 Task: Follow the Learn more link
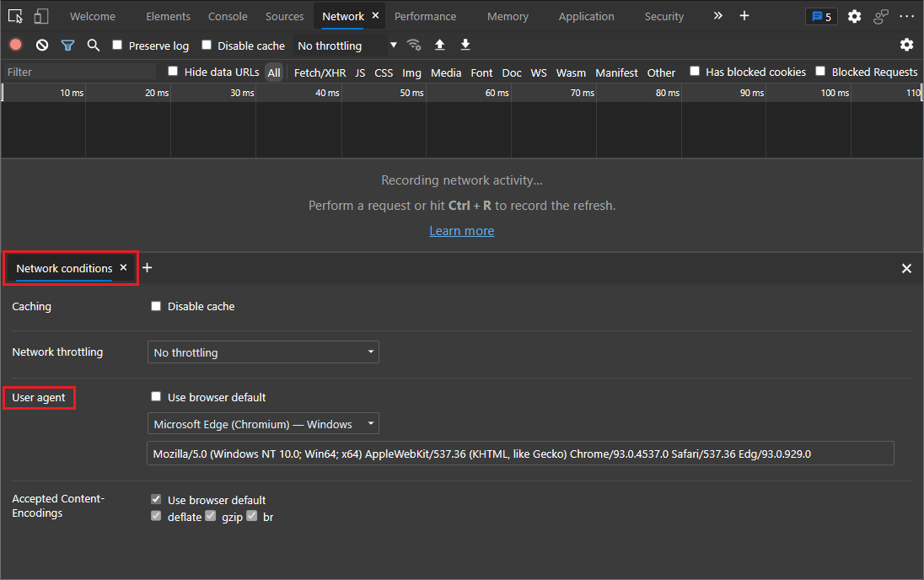[x=461, y=231]
